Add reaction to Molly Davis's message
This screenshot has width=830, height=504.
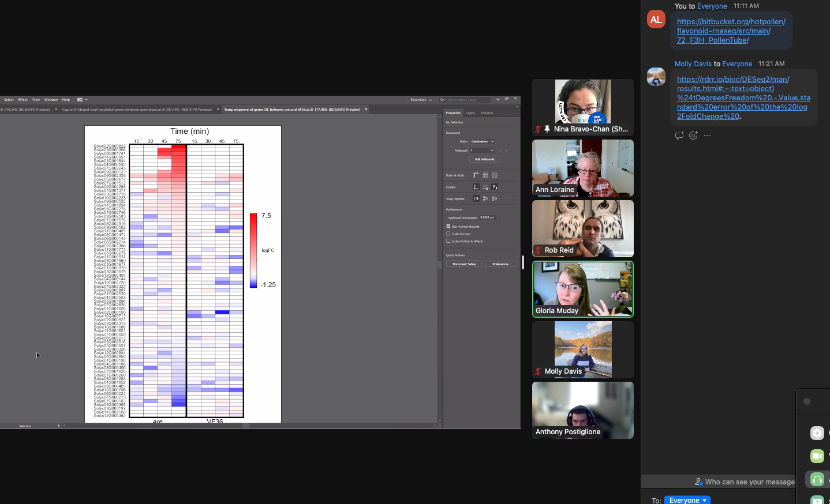pyautogui.click(x=693, y=136)
